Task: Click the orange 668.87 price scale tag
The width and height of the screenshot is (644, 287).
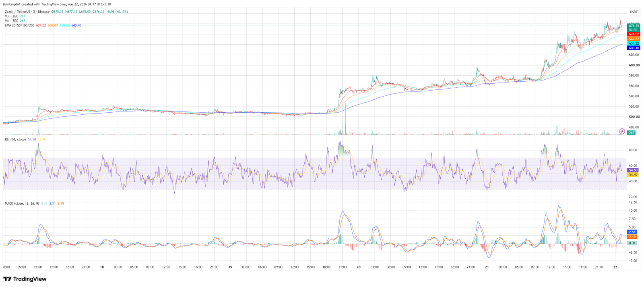Action: click(x=634, y=39)
